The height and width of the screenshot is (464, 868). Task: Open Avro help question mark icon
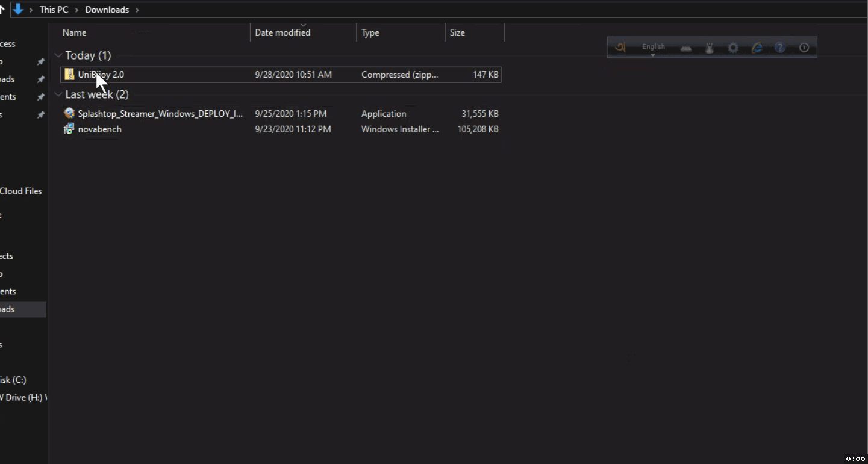point(780,48)
